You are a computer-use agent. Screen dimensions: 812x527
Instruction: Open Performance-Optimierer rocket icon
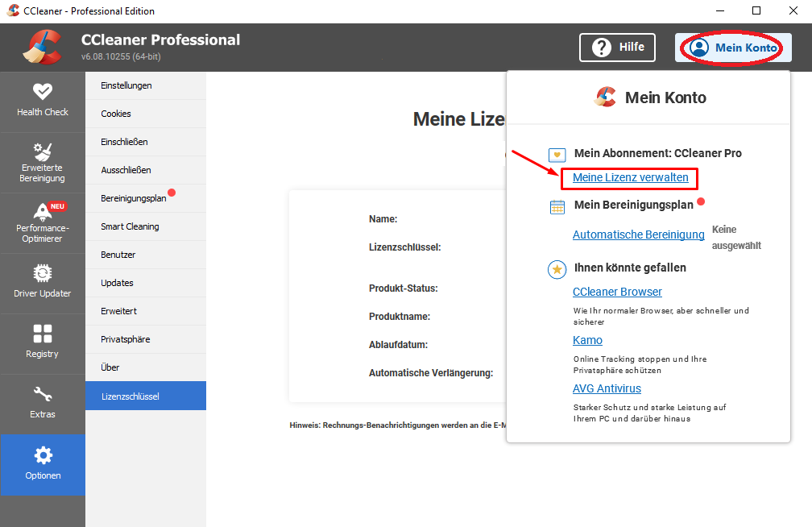coord(43,212)
